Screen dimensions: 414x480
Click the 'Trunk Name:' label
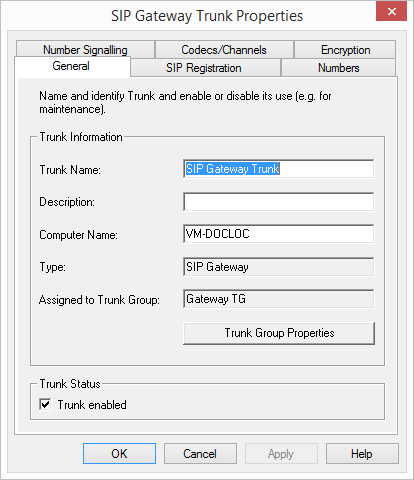click(70, 170)
